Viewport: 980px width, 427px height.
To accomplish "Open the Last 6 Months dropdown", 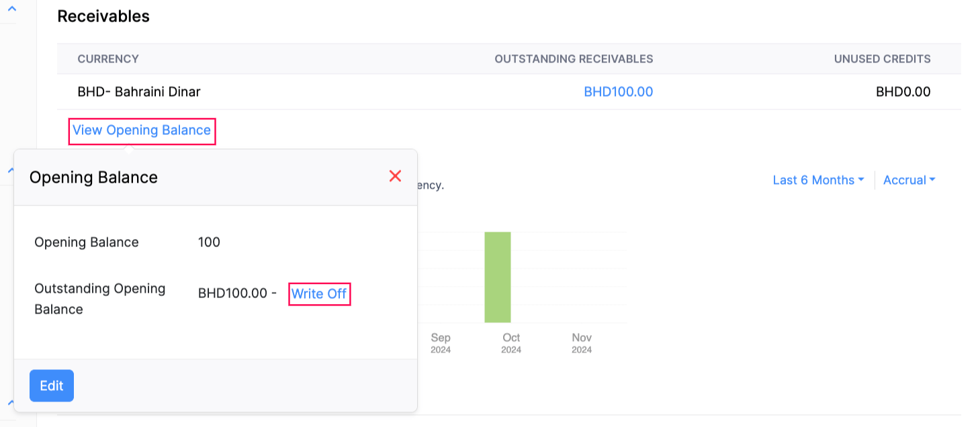I will (x=817, y=180).
